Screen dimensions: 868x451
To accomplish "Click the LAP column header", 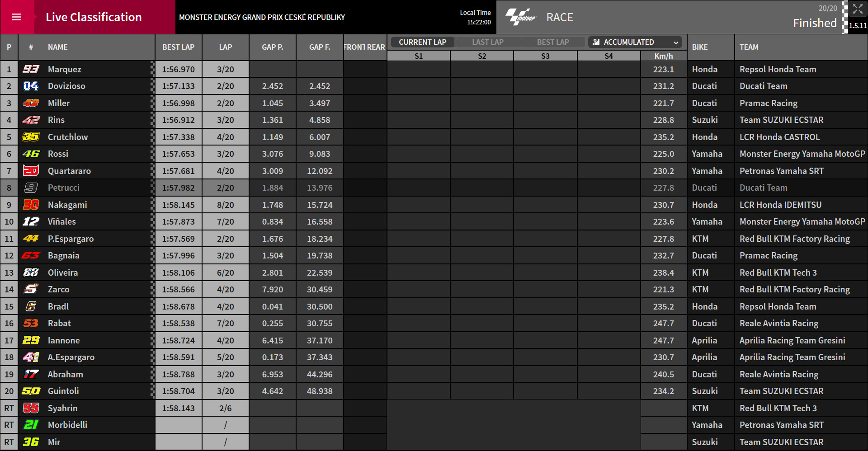I will tap(226, 47).
